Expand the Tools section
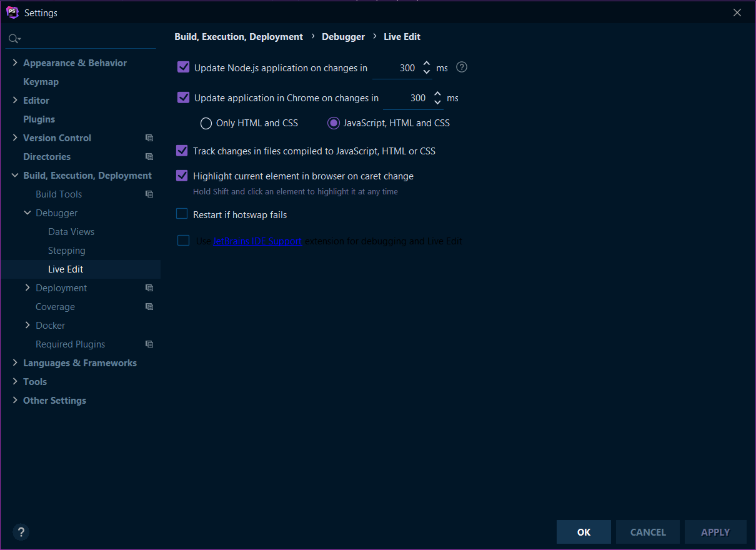 tap(15, 381)
